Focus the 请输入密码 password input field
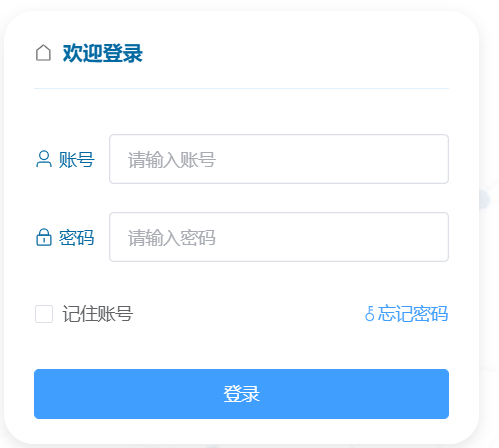Image resolution: width=499 pixels, height=448 pixels. click(279, 237)
